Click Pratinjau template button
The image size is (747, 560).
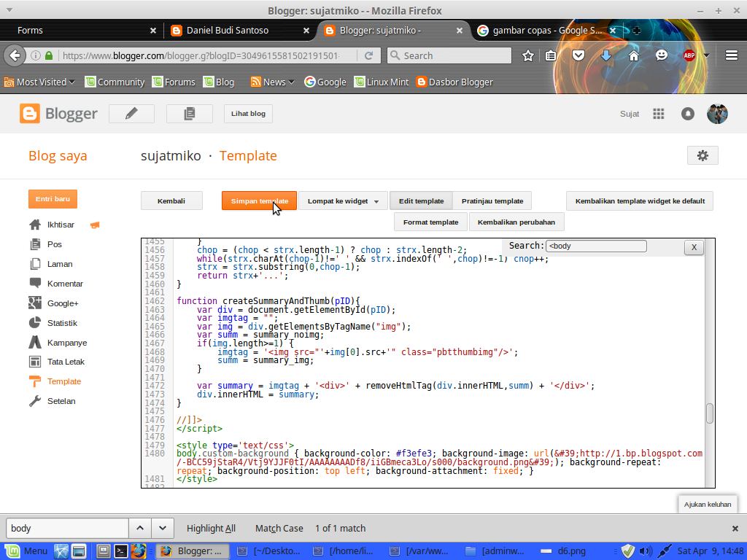(x=492, y=201)
